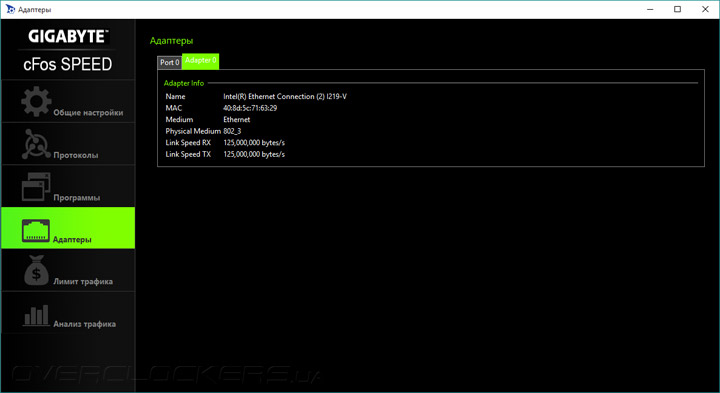Open Анализ трафика bar chart icon
Viewport: 720px width, 393px height.
pos(36,315)
